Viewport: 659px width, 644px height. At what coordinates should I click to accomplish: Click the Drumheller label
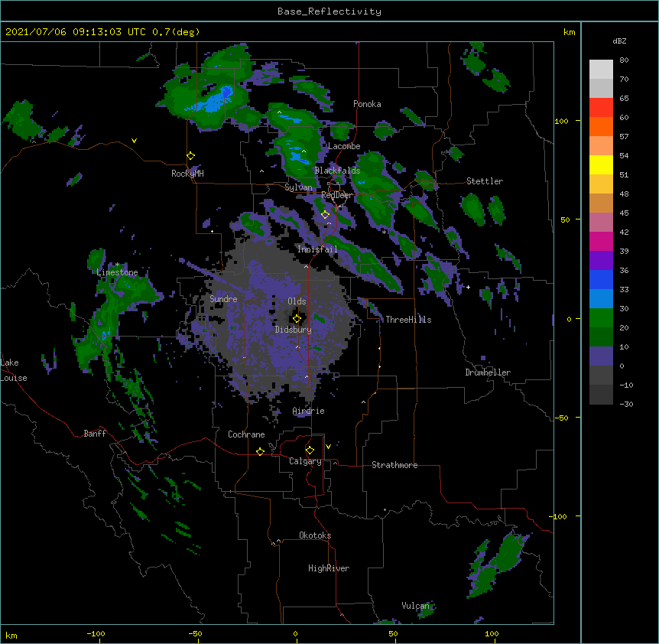(x=488, y=372)
